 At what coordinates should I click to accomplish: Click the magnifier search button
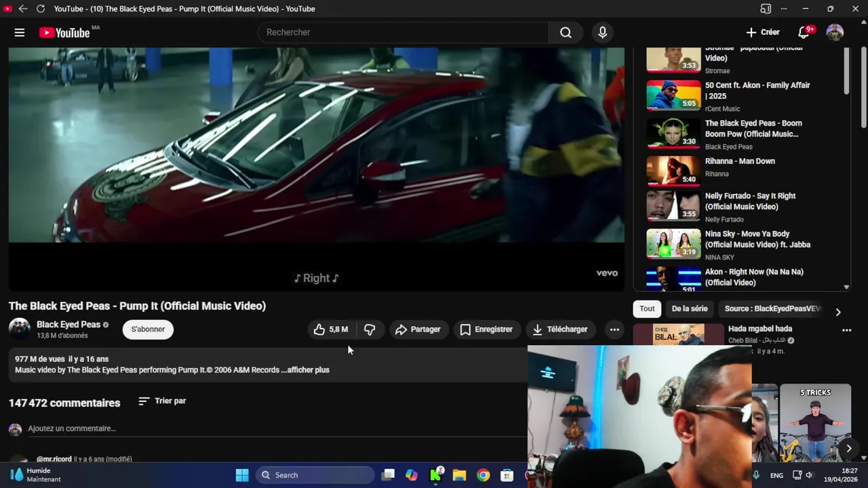tap(566, 33)
